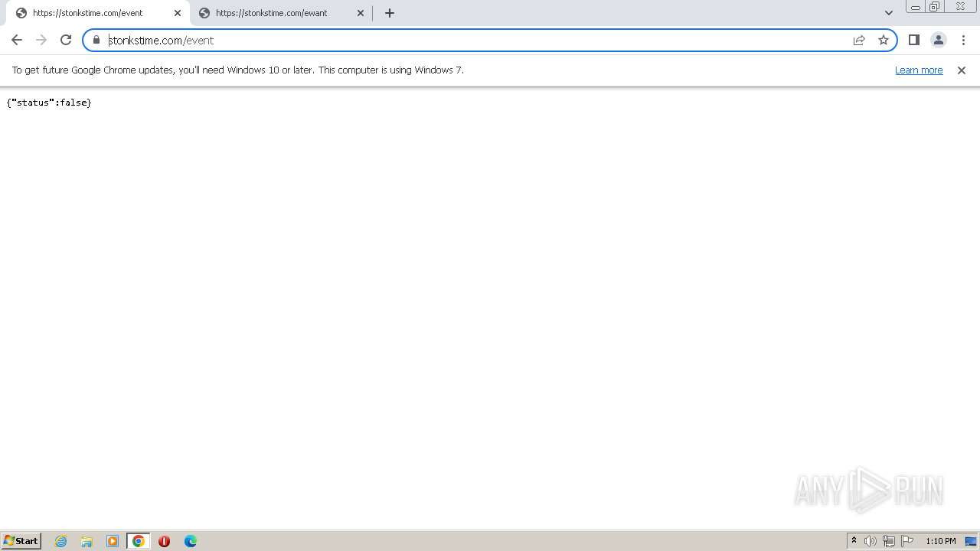The image size is (980, 551).
Task: Click the forward navigation arrow
Action: point(41,40)
